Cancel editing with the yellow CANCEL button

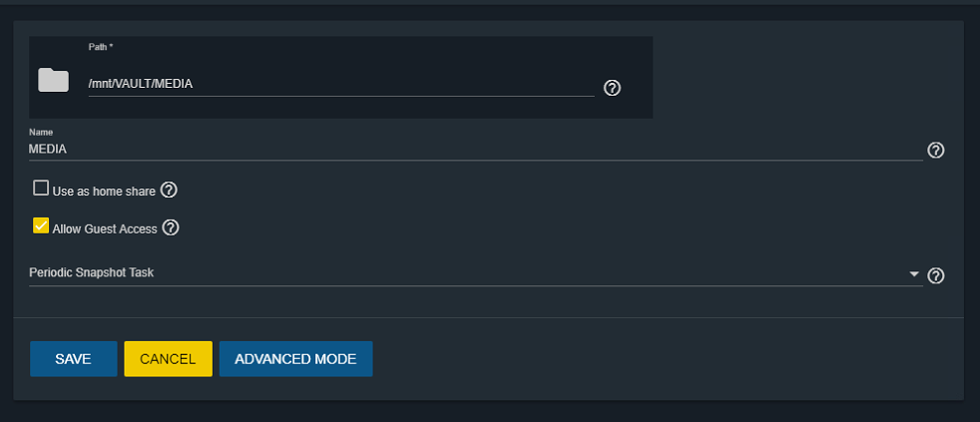(x=168, y=359)
